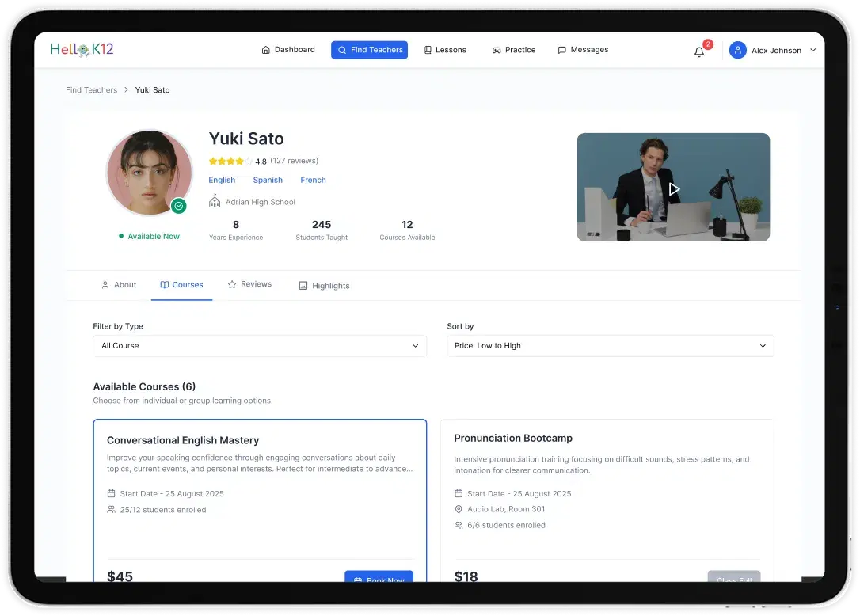Click the calendar icon in Pronunciation Bootcamp card
The width and height of the screenshot is (860, 616).
(x=459, y=494)
